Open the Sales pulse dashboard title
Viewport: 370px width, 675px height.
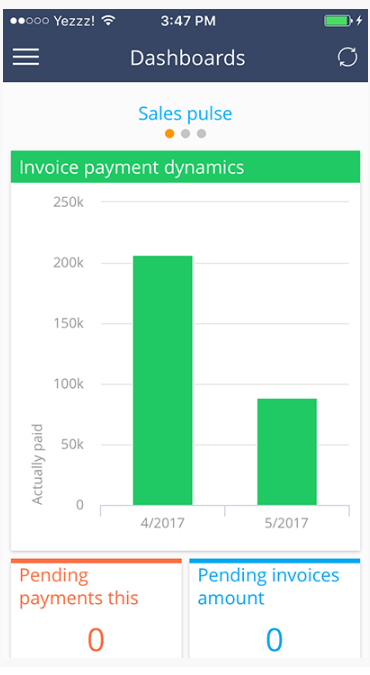(185, 114)
